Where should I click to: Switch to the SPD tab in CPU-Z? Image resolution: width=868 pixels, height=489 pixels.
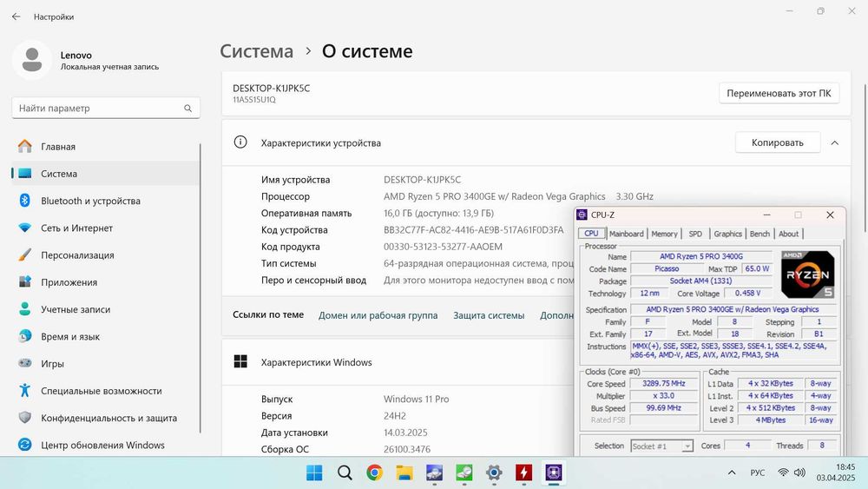(x=695, y=234)
